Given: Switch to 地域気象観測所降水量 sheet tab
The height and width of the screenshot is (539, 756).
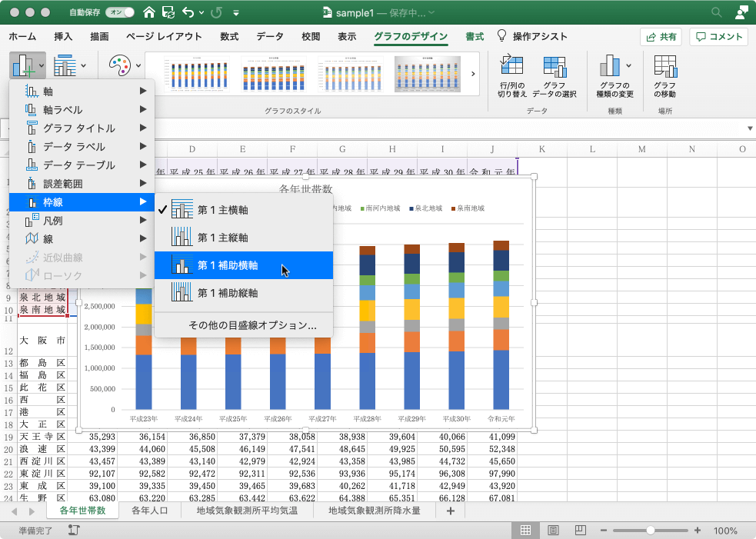Looking at the screenshot, I should tap(374, 511).
